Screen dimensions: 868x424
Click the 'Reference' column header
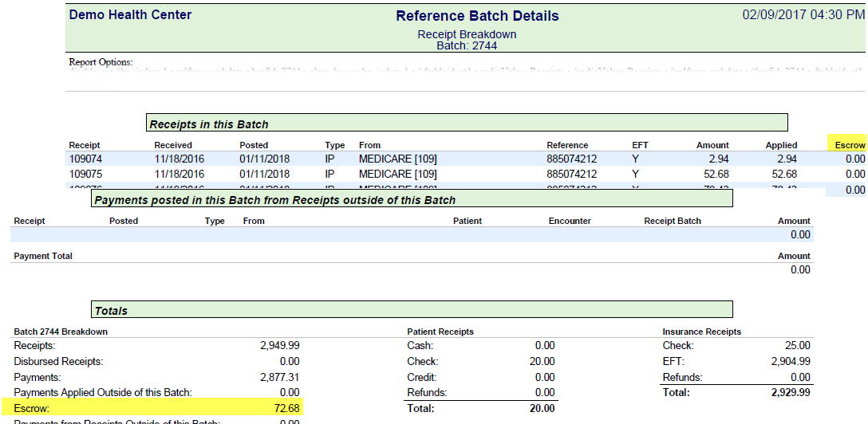coord(567,145)
